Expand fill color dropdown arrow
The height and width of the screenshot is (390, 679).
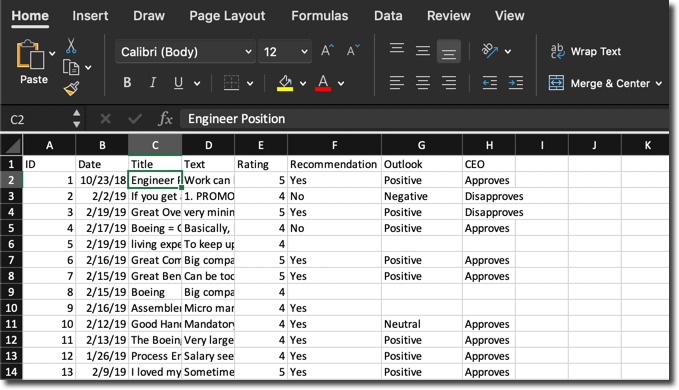pyautogui.click(x=303, y=83)
